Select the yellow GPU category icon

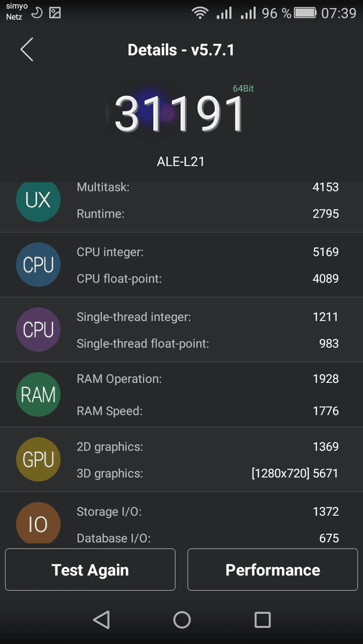point(38,459)
